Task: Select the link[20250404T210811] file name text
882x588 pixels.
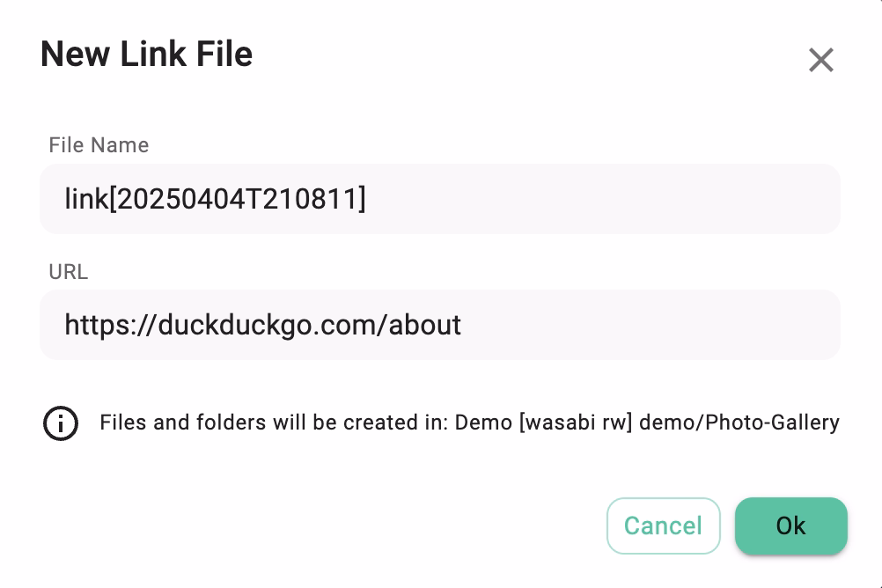Action: pos(215,198)
